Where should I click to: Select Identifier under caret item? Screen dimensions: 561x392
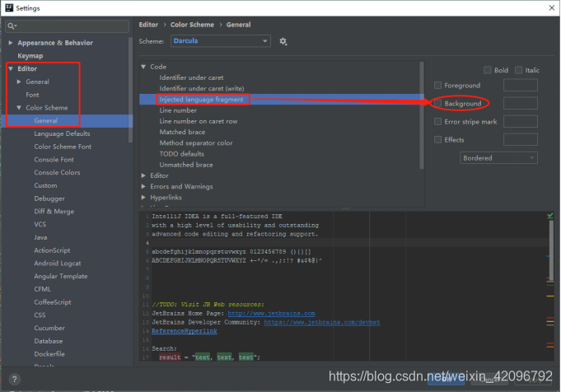191,77
